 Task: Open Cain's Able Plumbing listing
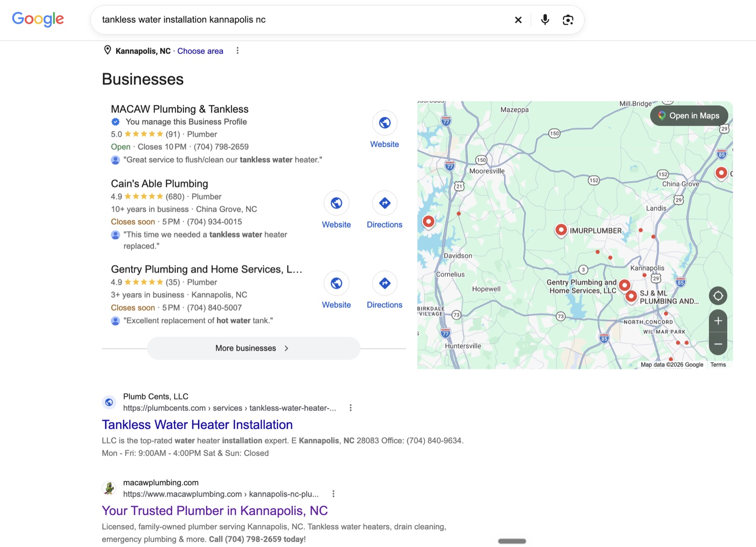point(159,184)
